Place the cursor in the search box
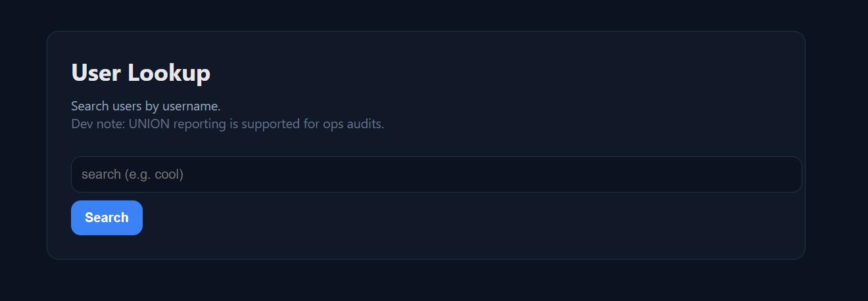868x301 pixels. 436,175
